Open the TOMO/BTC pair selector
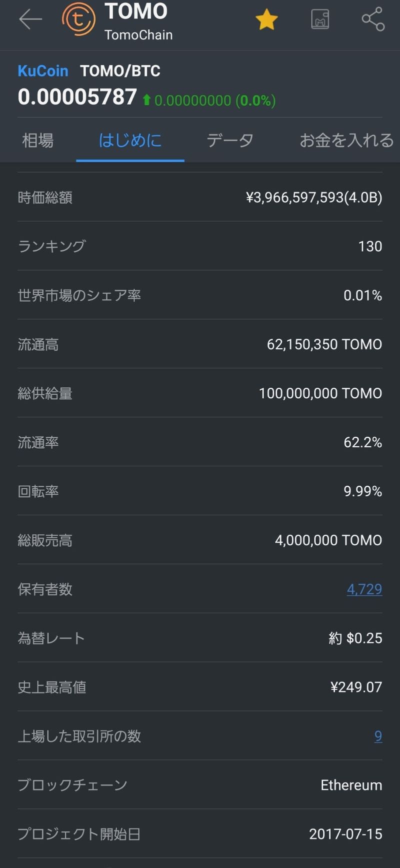The width and height of the screenshot is (400, 868). pos(120,71)
